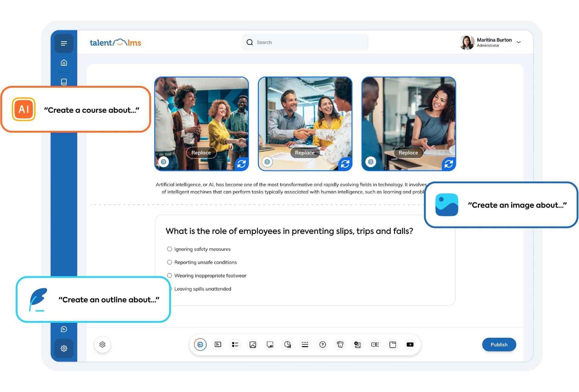579x392 pixels.
Task: Open the home icon in sidebar
Action: coord(64,63)
